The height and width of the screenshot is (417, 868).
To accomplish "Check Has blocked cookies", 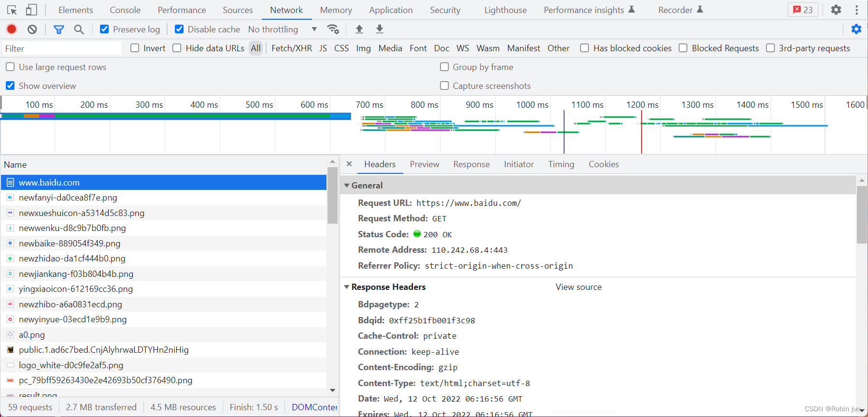I will (x=584, y=48).
